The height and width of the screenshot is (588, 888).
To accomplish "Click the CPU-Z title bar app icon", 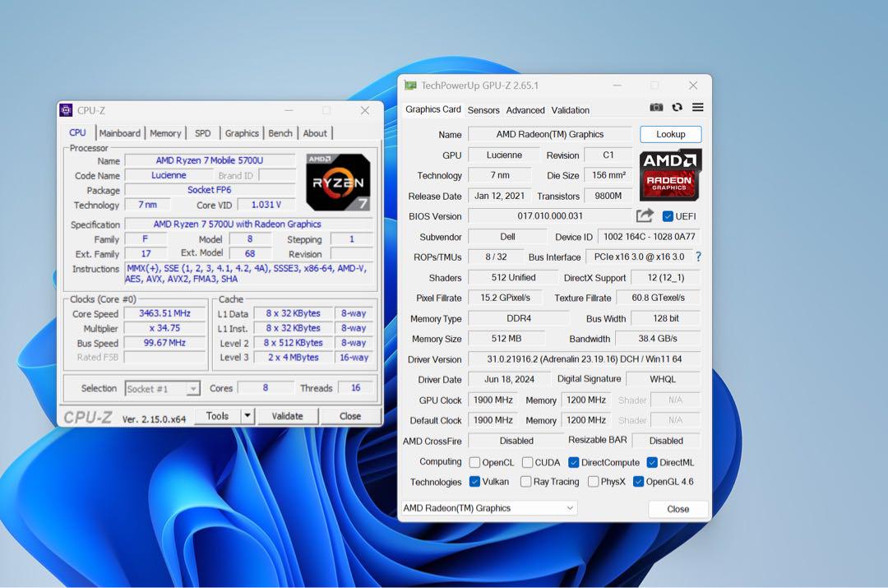I will (67, 110).
